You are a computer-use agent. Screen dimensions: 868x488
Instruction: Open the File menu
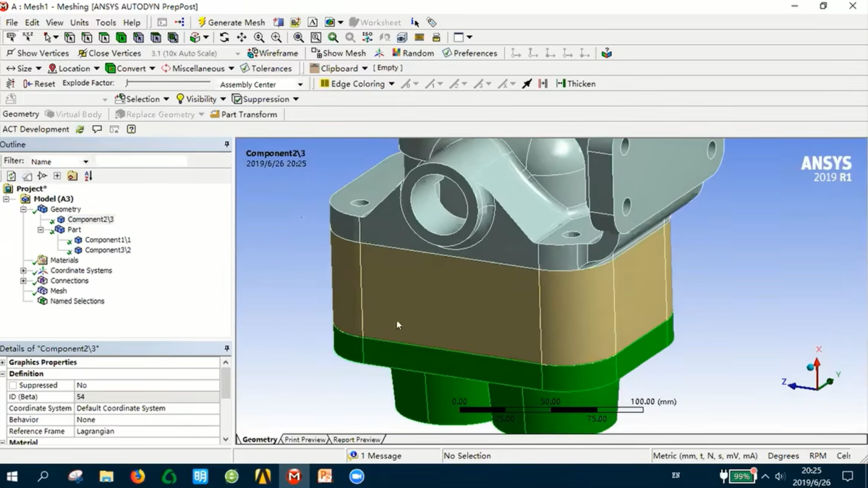coord(12,22)
